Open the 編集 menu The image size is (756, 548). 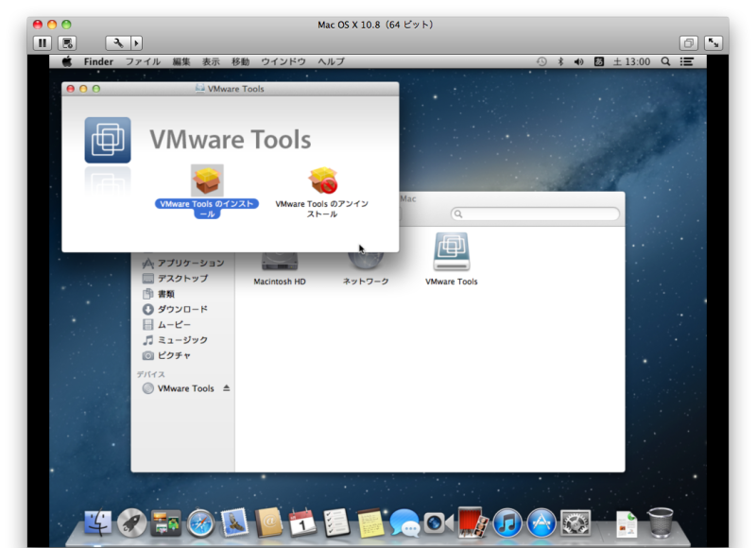[181, 61]
